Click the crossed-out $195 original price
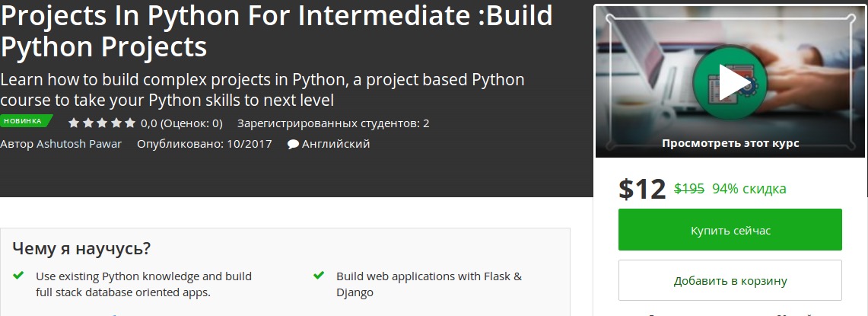This screenshot has height=316, width=868. click(x=689, y=188)
